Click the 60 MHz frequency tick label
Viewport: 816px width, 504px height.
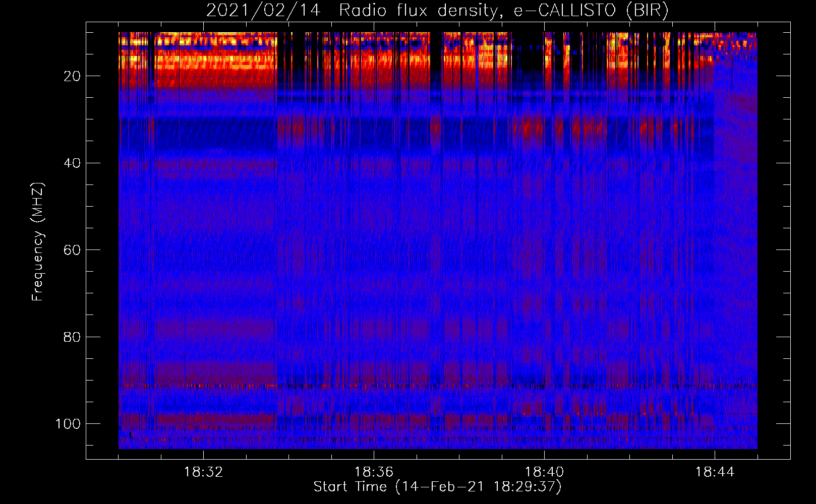click(x=72, y=250)
